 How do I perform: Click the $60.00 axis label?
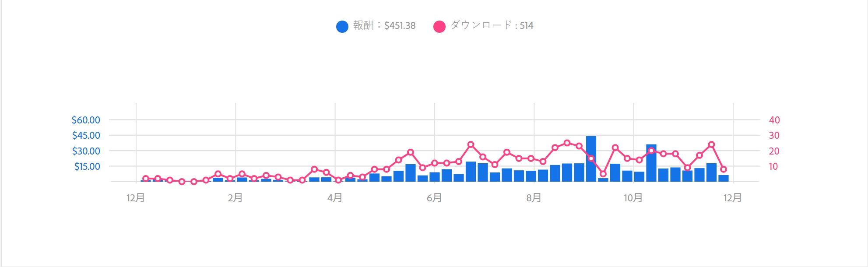click(86, 120)
